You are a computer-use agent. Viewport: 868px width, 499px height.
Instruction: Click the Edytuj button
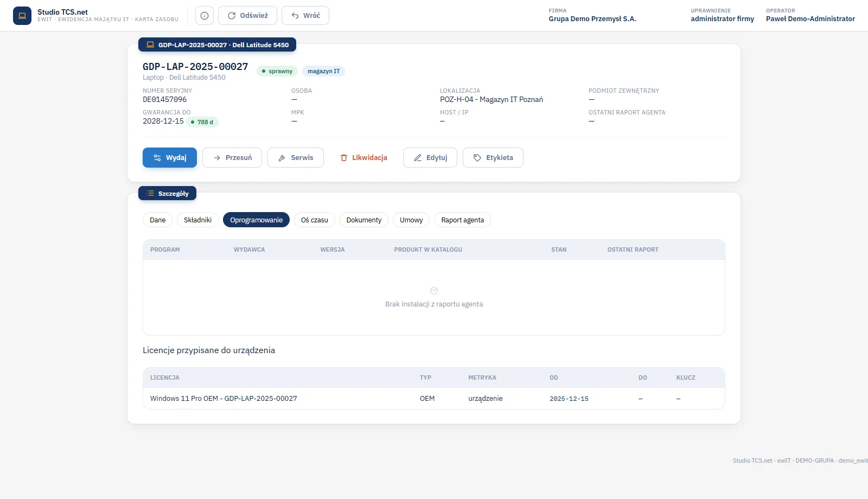430,158
